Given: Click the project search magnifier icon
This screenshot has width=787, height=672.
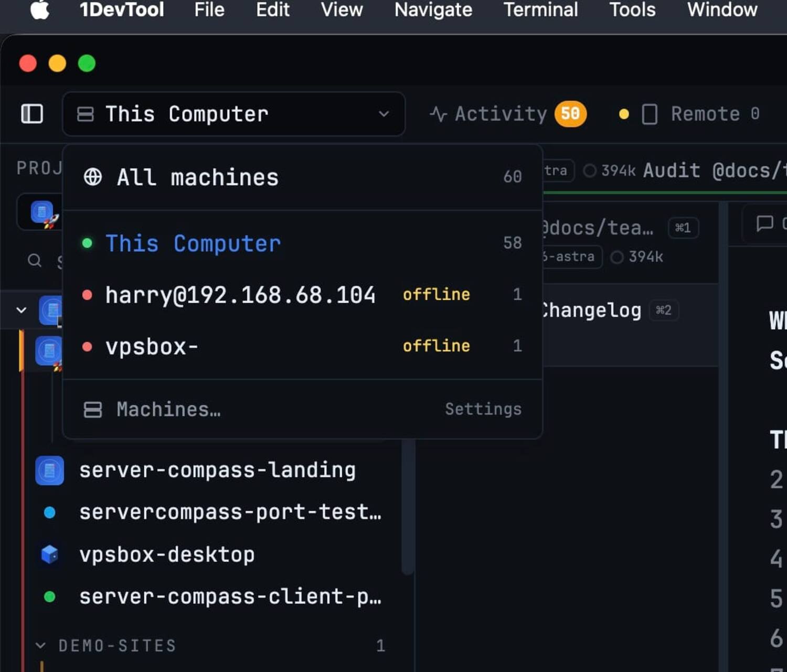Looking at the screenshot, I should click(35, 260).
